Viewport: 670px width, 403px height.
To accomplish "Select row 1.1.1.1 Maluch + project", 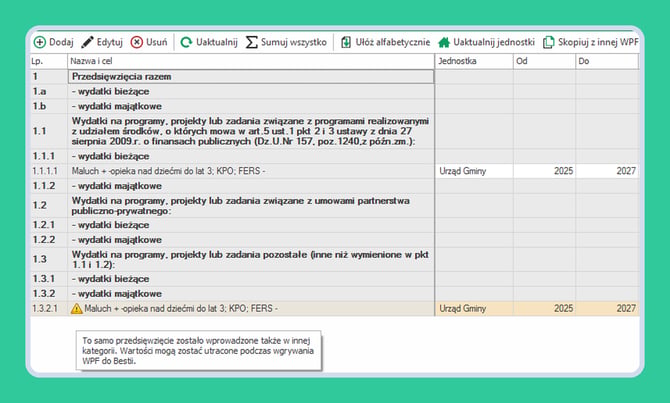I will pos(335,171).
